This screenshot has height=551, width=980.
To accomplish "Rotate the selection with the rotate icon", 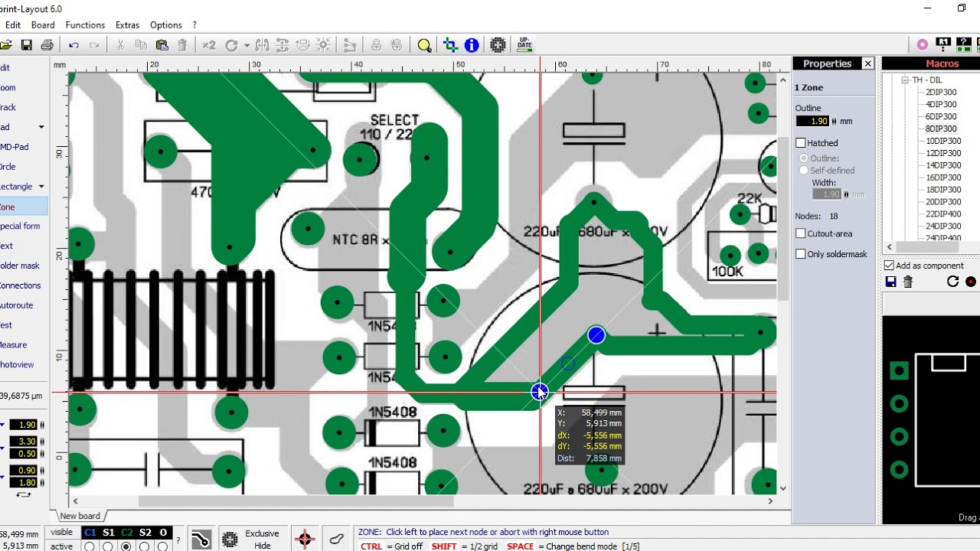I will click(231, 45).
